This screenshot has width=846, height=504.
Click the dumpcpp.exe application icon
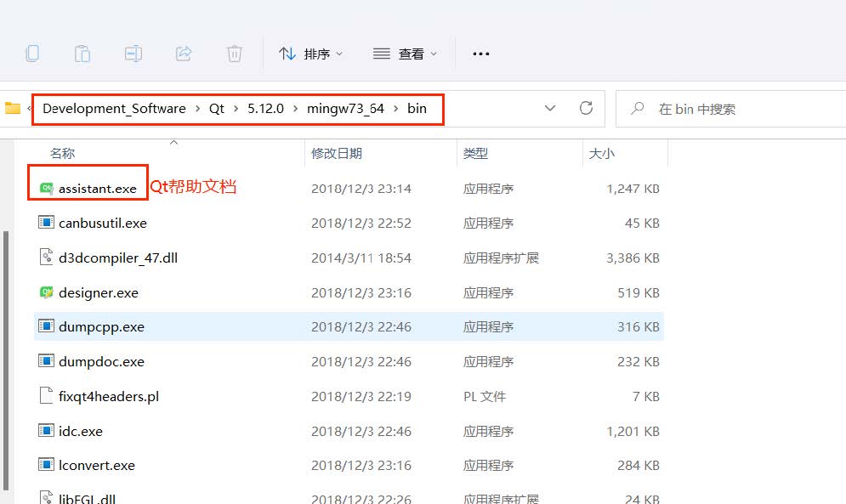(47, 326)
